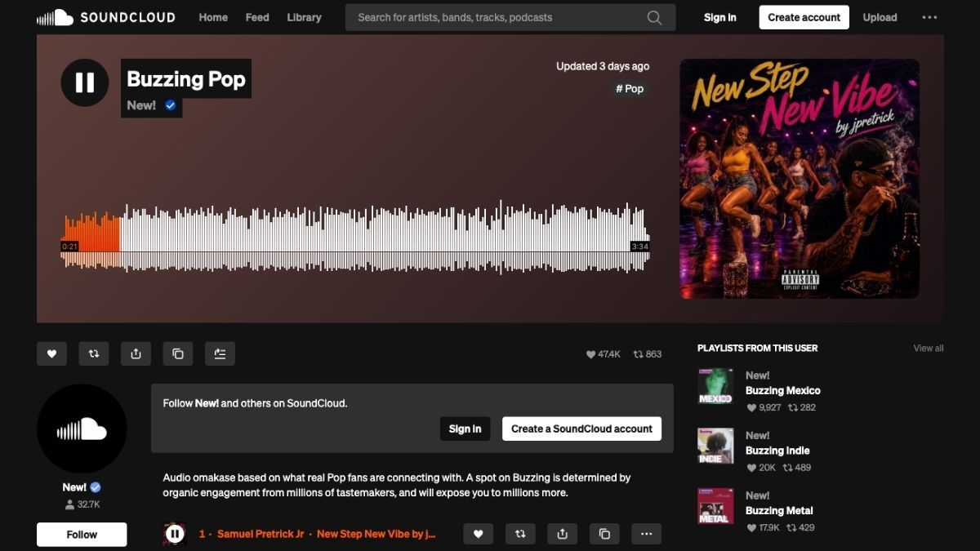Screen dimensions: 980x551
Task: Click Sign in within follow prompt
Action: point(465,429)
